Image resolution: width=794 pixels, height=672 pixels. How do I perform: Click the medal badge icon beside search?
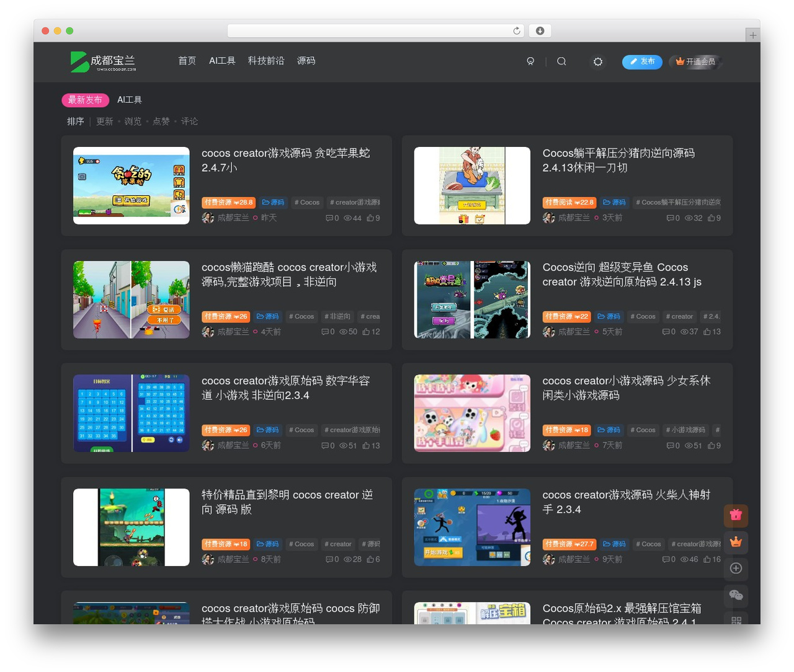(530, 61)
